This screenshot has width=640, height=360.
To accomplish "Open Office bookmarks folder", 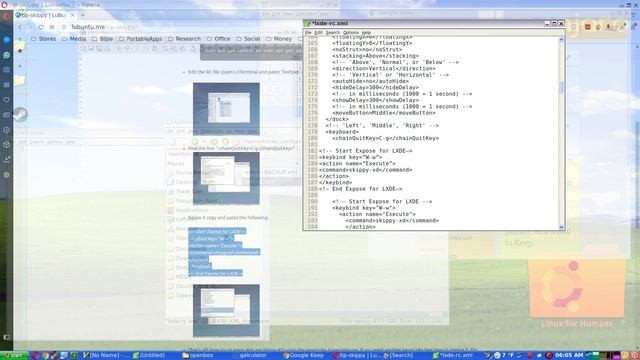I will tap(218, 39).
